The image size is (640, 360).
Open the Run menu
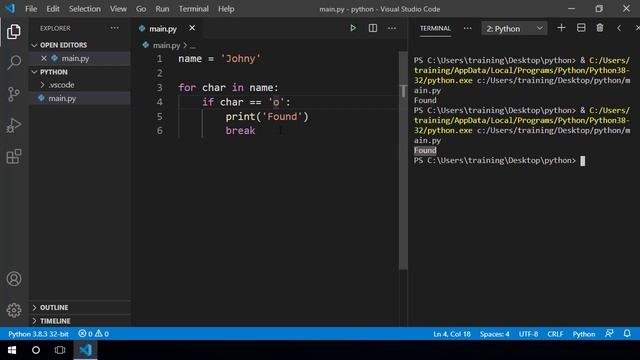pos(162,9)
